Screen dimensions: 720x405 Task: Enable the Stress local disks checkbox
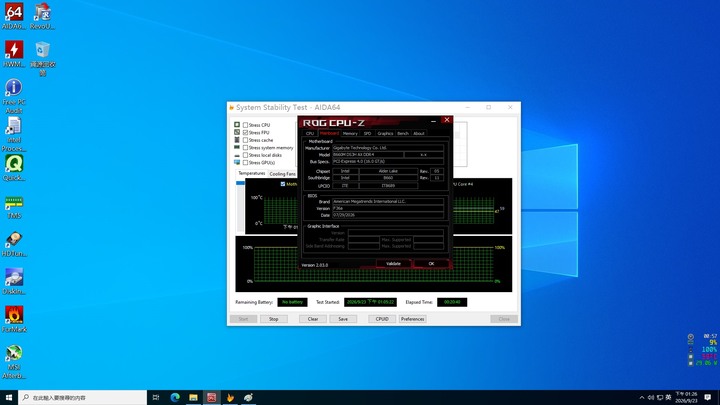[245, 155]
